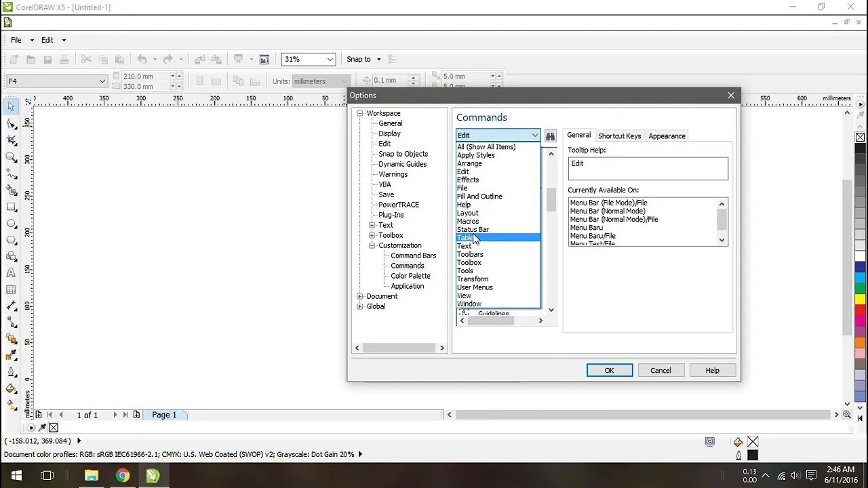This screenshot has height=488, width=868.
Task: Choose Toolbars in the category list
Action: 498,254
